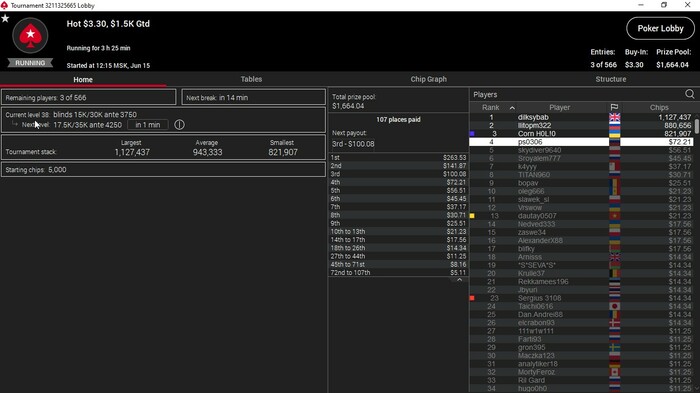Click the 'in 1 min' next level box
Image resolution: width=700 pixels, height=393 pixels.
148,125
